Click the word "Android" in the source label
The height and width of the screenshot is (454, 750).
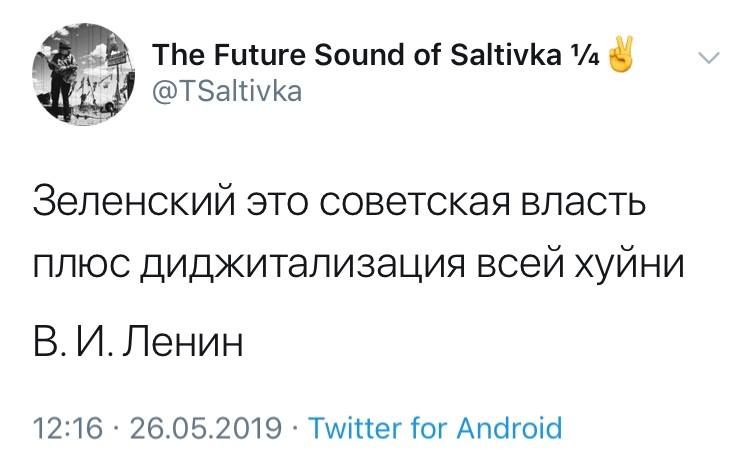[x=509, y=427]
